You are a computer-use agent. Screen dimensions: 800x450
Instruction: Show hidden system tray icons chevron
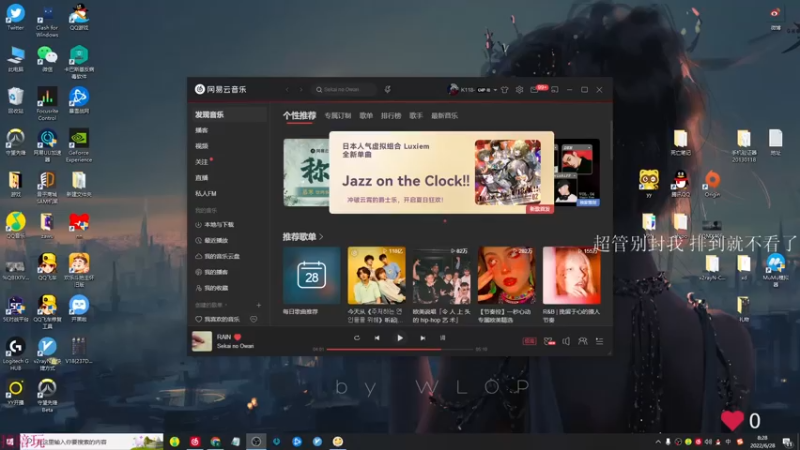click(x=658, y=442)
